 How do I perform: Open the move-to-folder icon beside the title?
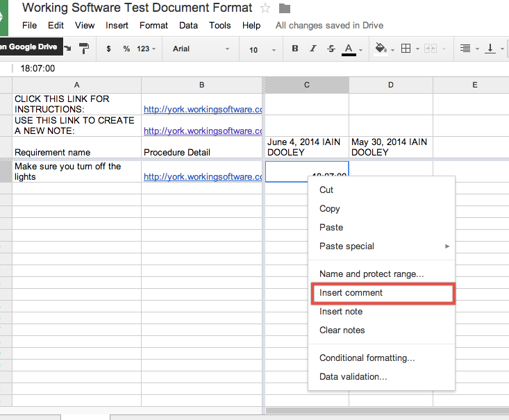[285, 8]
